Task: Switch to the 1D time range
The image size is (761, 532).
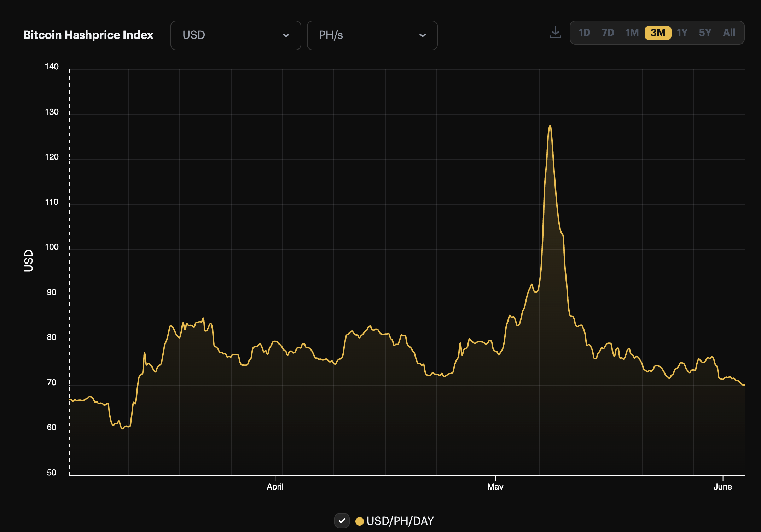Action: pos(585,32)
